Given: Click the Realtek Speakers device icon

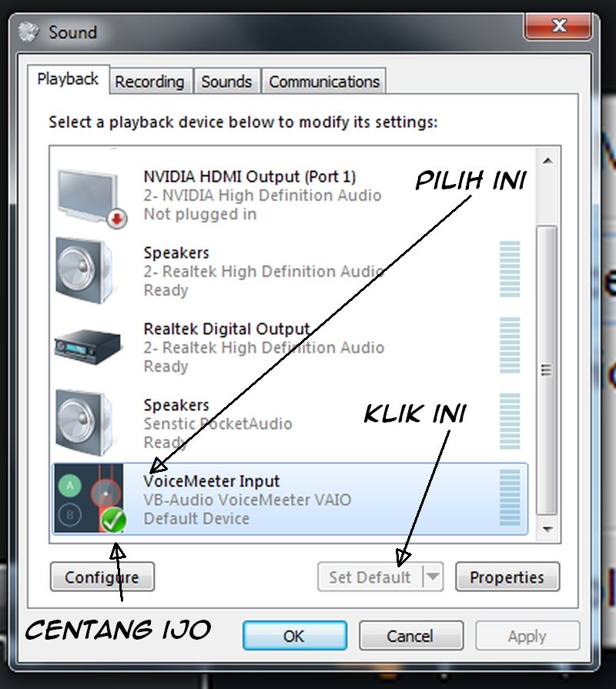Looking at the screenshot, I should pyautogui.click(x=85, y=269).
